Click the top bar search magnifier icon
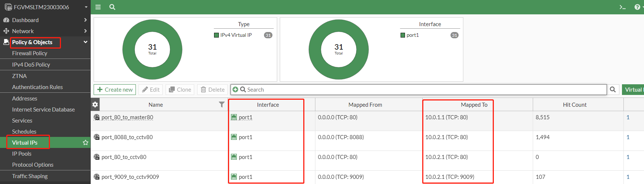644x184 pixels. pos(112,7)
